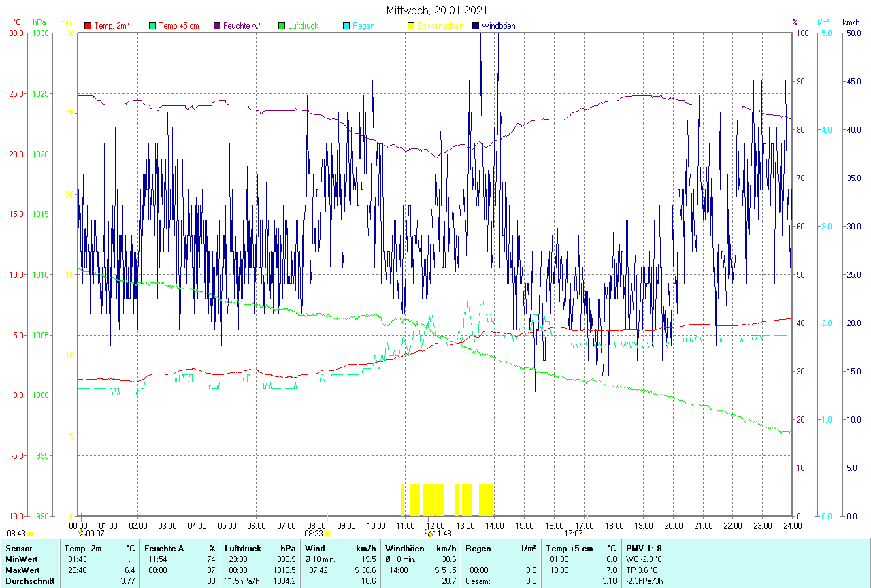Click the sunset icon next to 17:07
This screenshot has height=588, width=871.
click(x=586, y=534)
